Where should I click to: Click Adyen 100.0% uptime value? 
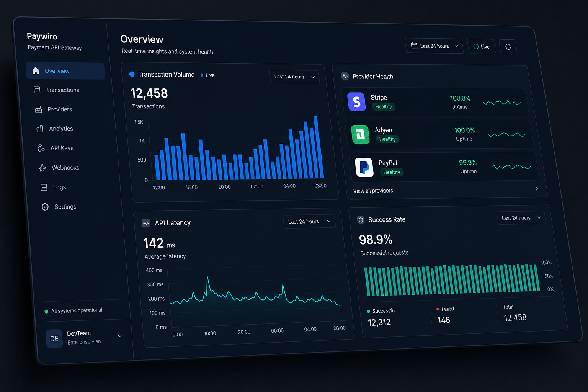coord(464,131)
